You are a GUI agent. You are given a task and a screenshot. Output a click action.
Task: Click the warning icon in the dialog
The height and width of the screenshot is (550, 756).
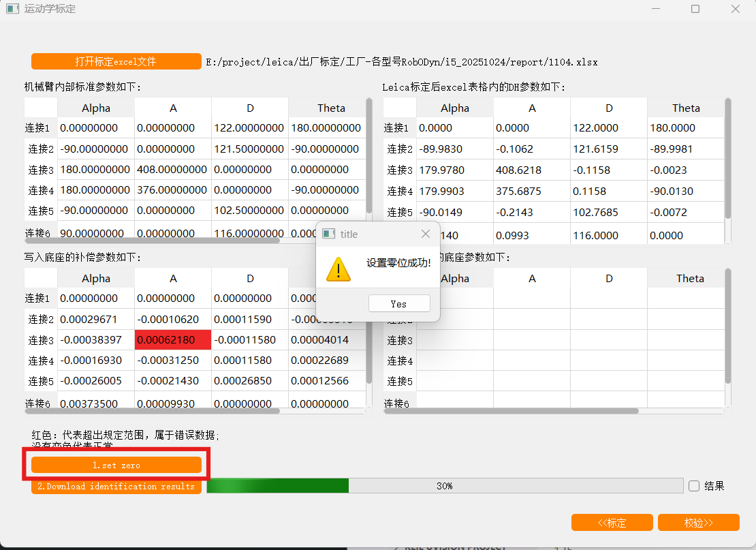pos(338,269)
